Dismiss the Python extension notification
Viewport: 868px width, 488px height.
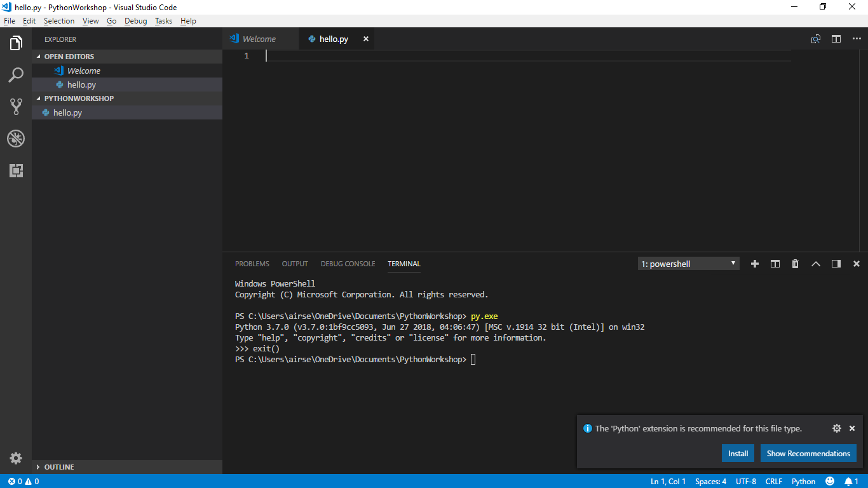pyautogui.click(x=852, y=428)
